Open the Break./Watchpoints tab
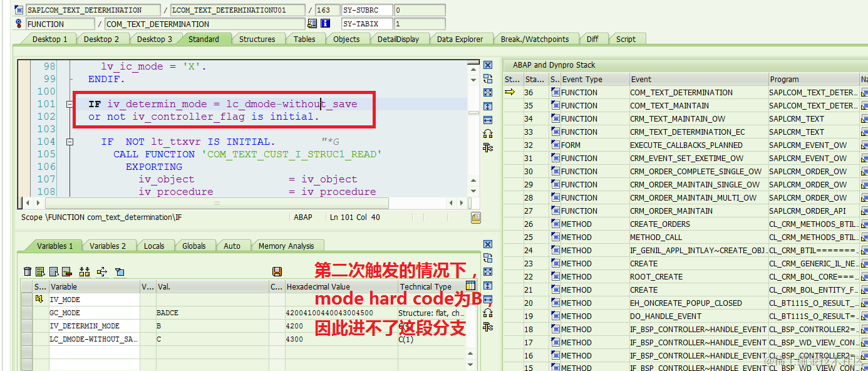 click(535, 39)
